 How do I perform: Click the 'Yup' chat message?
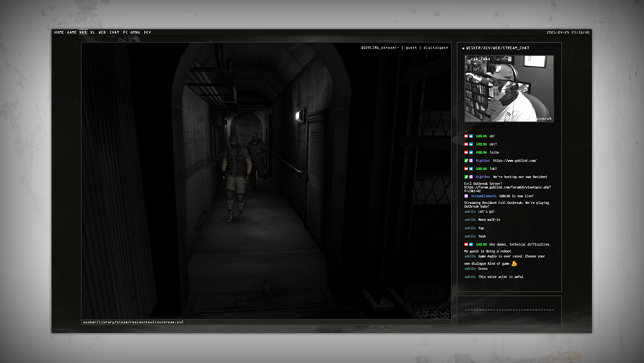[x=481, y=228]
